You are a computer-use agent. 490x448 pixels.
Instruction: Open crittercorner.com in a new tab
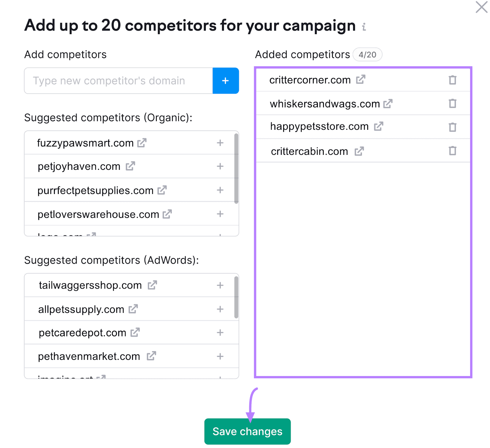tap(361, 80)
